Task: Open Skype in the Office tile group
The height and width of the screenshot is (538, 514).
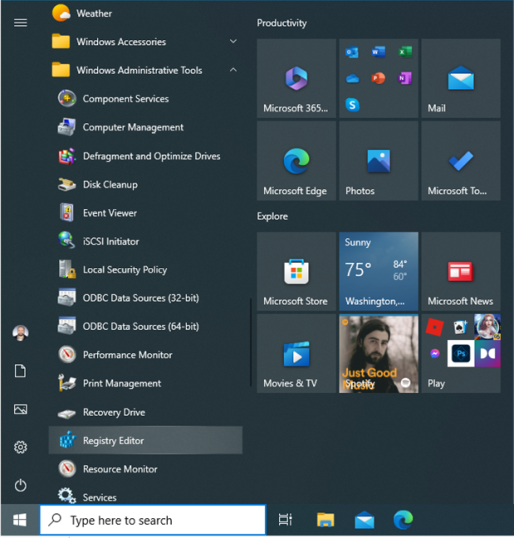Action: 352,105
